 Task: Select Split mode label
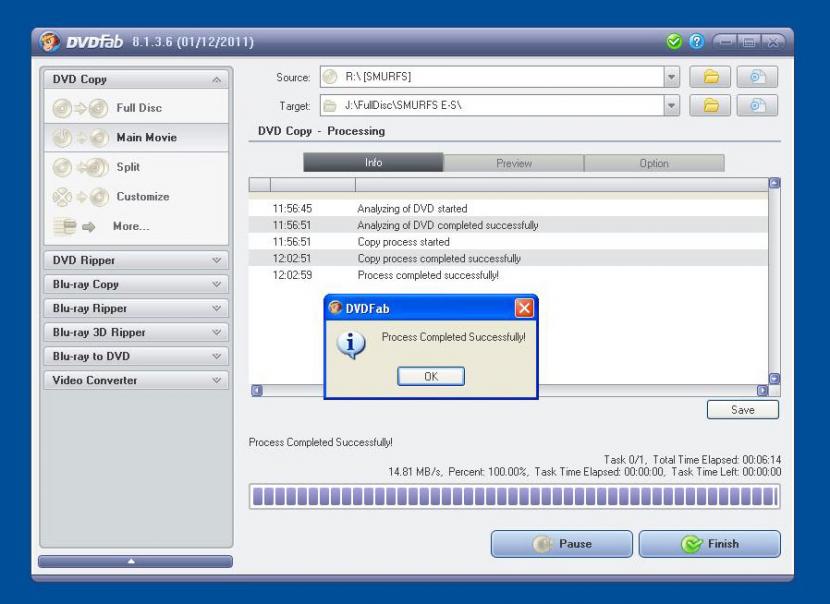coord(128,167)
